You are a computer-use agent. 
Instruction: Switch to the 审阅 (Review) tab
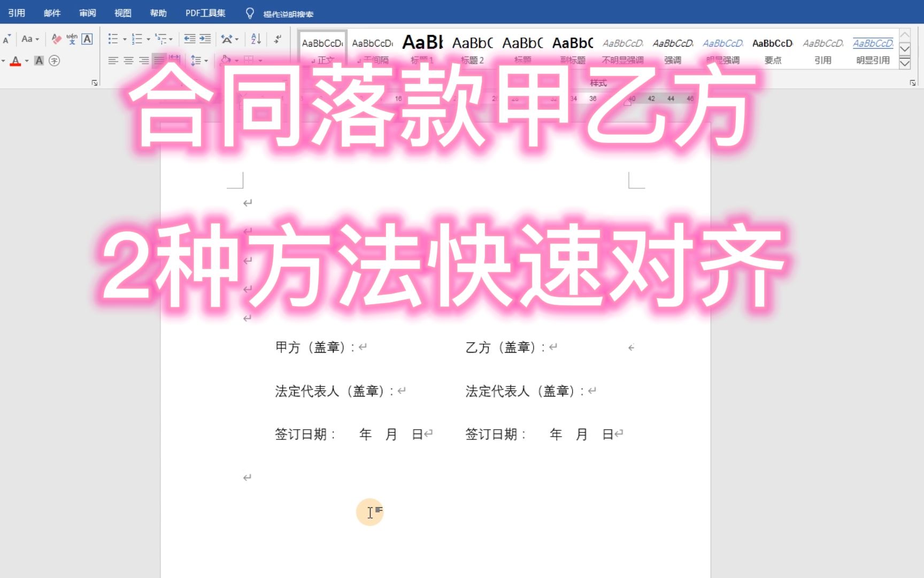point(87,13)
